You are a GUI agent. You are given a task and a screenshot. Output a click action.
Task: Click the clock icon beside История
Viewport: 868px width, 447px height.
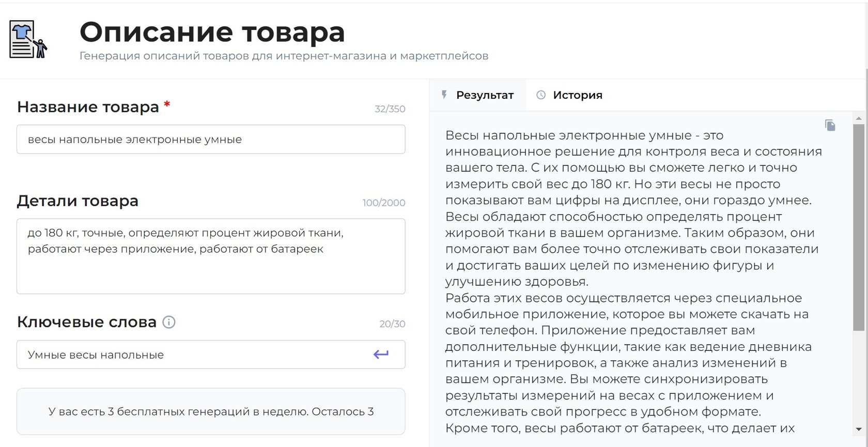[x=541, y=95]
